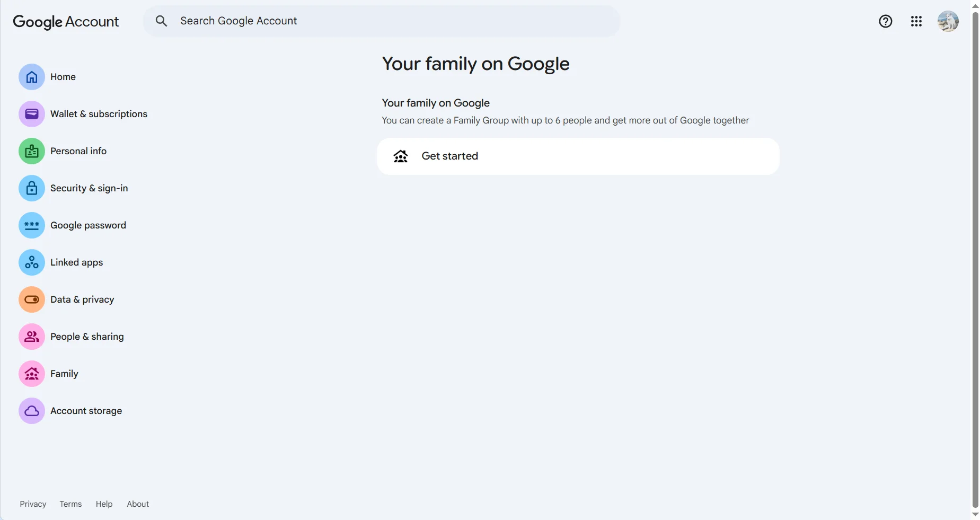
Task: Focus the Search Google Account field
Action: point(382,21)
